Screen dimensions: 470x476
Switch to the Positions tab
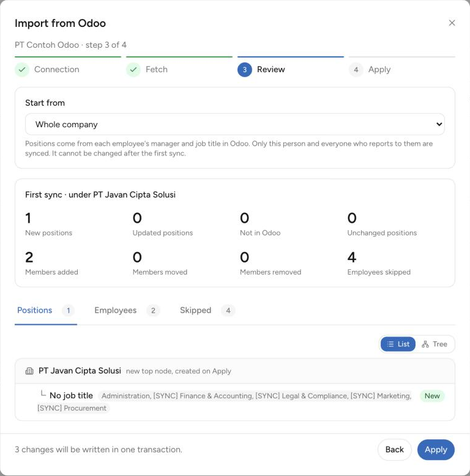[46, 310]
